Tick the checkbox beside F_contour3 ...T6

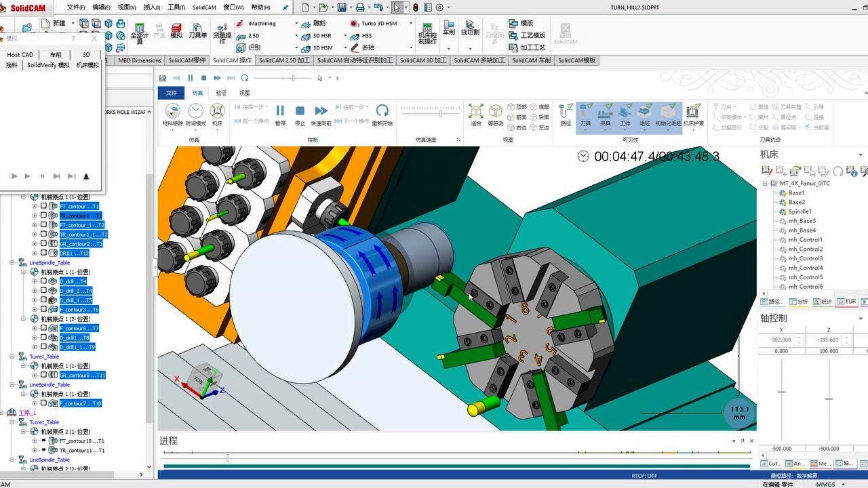44,310
